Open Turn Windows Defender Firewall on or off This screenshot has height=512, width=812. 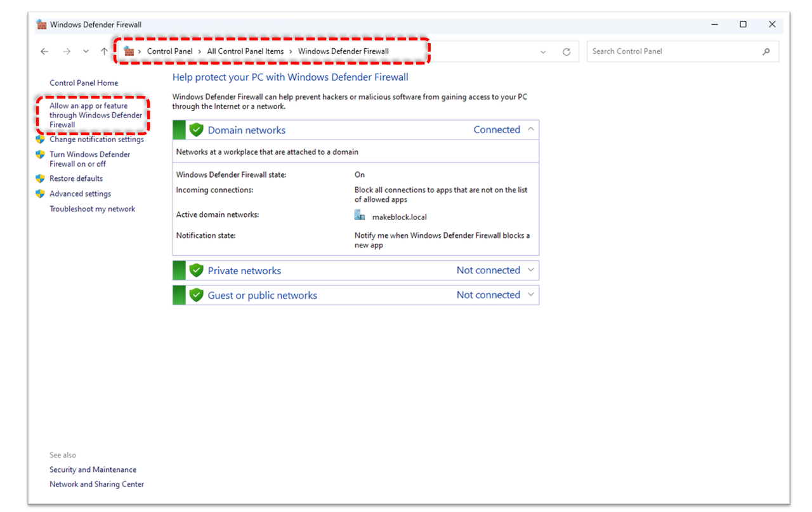point(90,159)
